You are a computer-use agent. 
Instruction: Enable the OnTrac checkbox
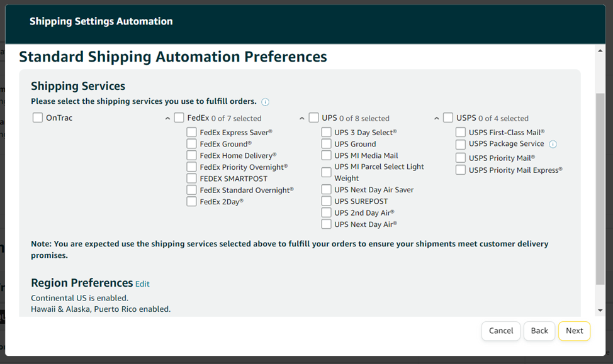coord(38,118)
